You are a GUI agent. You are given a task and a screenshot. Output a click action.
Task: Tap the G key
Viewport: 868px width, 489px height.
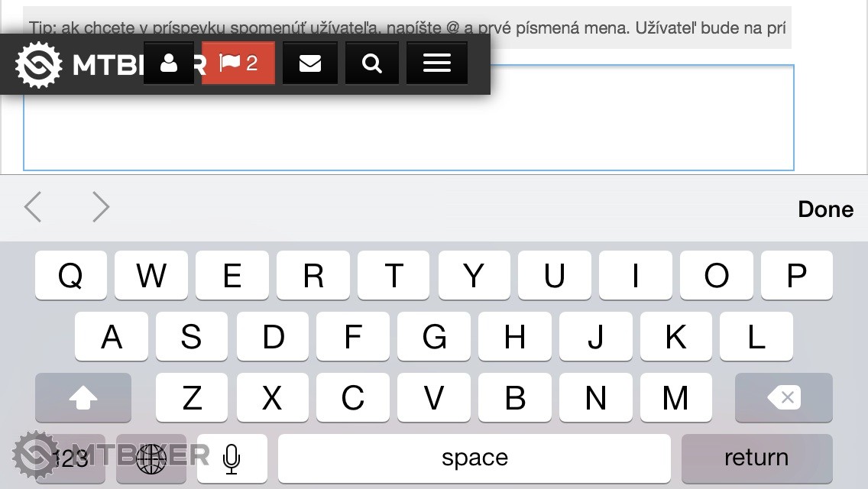tap(434, 336)
